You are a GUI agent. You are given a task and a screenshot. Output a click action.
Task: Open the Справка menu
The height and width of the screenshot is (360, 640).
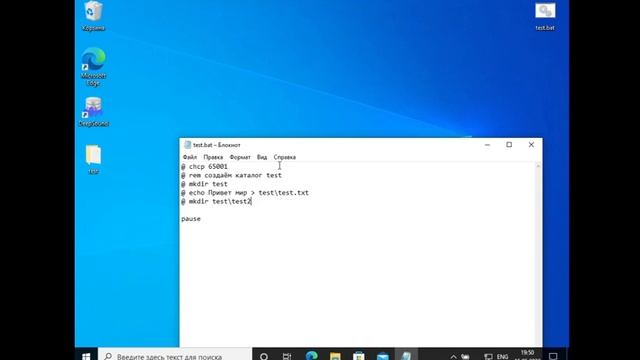click(284, 157)
